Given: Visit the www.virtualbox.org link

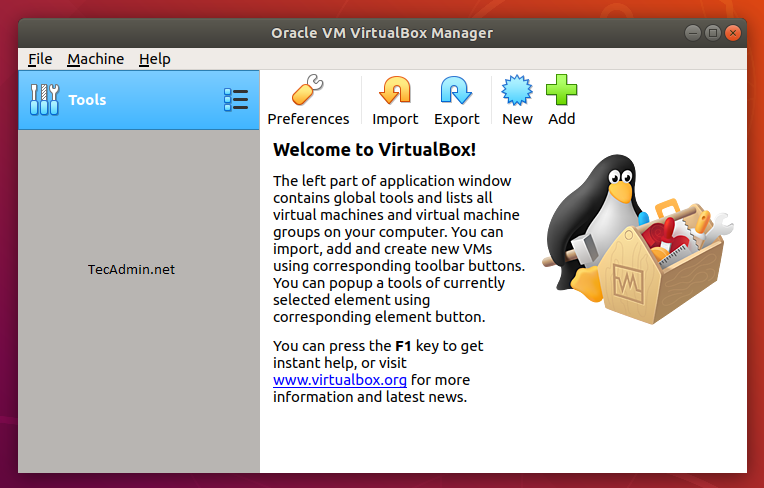Looking at the screenshot, I should [x=340, y=380].
